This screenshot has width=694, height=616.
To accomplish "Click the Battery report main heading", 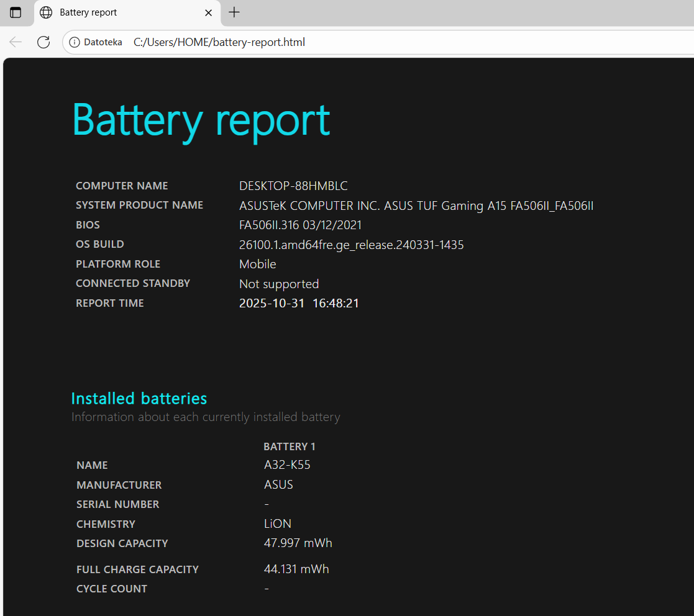I will pos(201,120).
